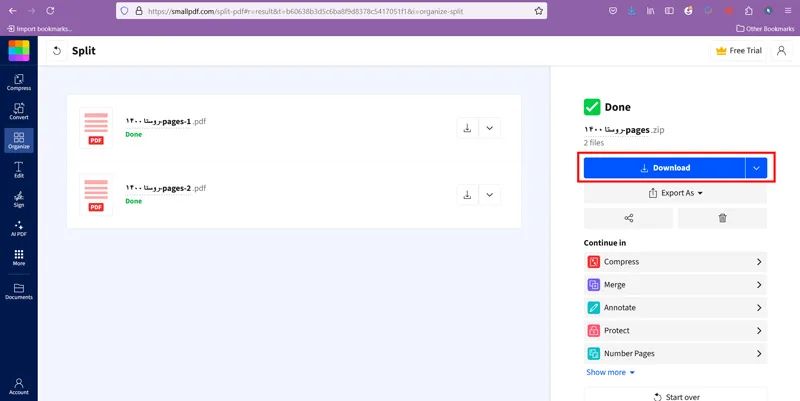Continue in Protect
This screenshot has height=401, width=800.
(676, 331)
